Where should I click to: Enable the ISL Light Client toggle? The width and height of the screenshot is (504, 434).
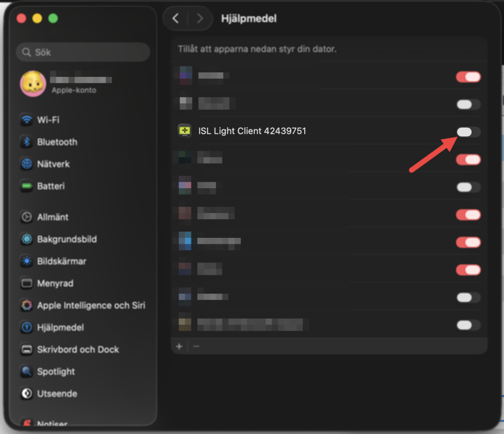coord(468,132)
